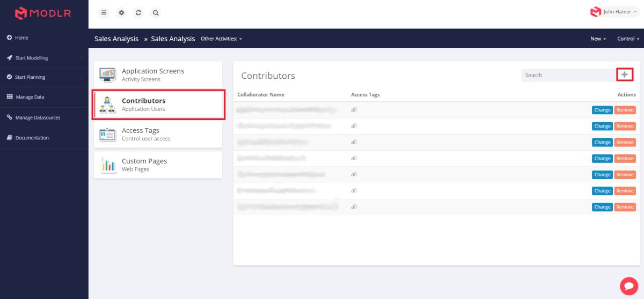Go to Home in the sidebar
644x299 pixels.
click(x=44, y=38)
